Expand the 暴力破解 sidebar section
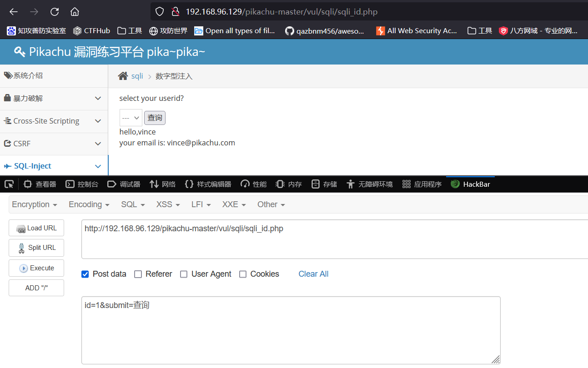Screen dimensions: 588x368 [x=54, y=99]
